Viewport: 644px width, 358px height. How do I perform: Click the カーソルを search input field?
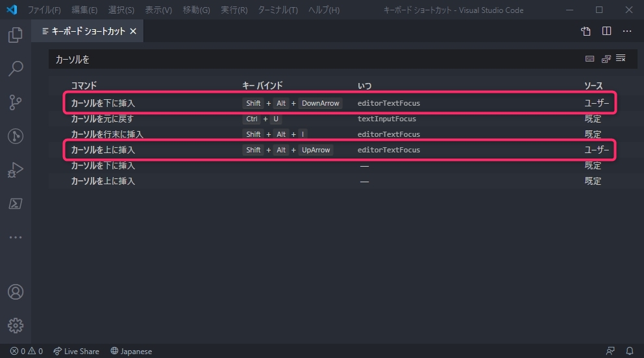[312, 59]
